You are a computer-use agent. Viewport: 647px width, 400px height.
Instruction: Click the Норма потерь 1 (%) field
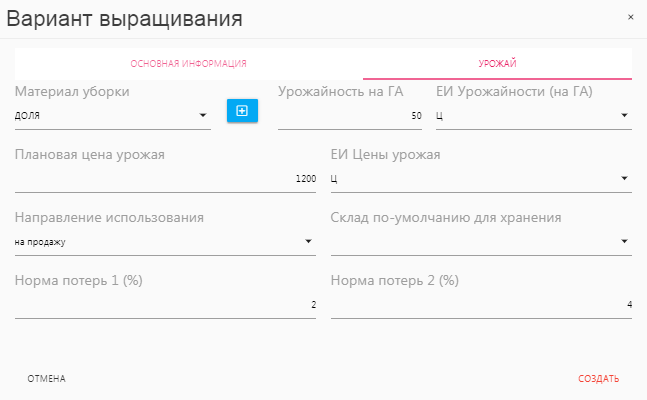[x=165, y=304]
